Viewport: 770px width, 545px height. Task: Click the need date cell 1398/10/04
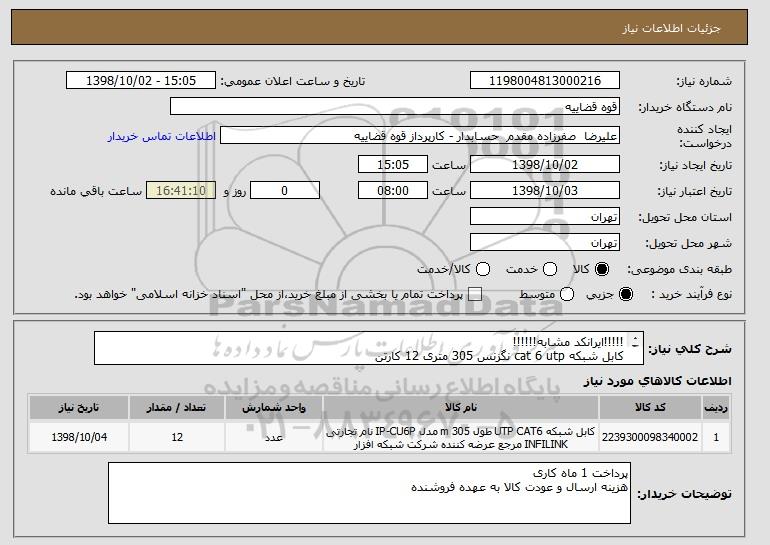coord(79,437)
